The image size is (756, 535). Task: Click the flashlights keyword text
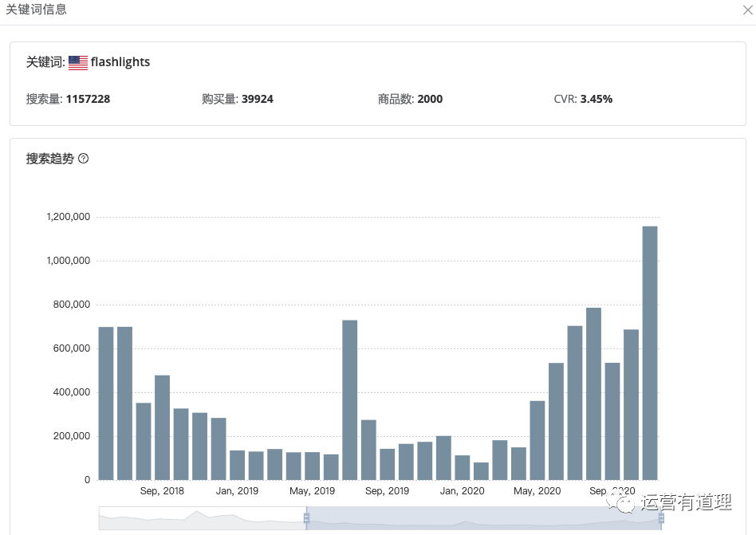click(120, 62)
